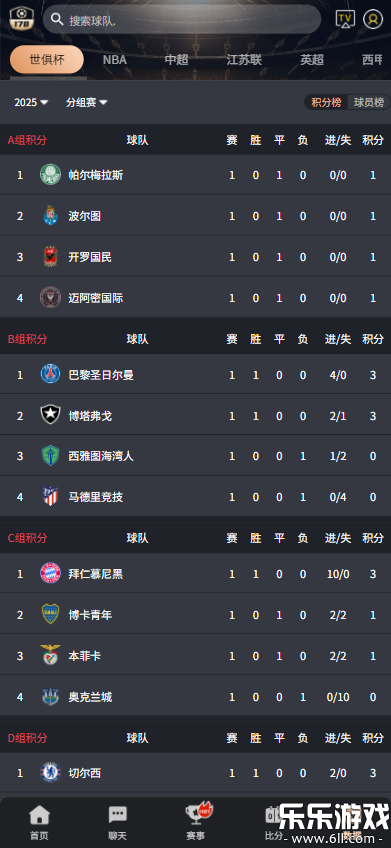Click the Chelsea team crest
Viewport: 391px width, 848px height.
point(50,772)
